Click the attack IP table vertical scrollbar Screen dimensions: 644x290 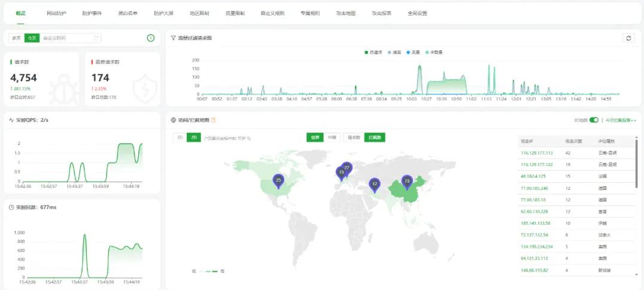tap(636, 165)
